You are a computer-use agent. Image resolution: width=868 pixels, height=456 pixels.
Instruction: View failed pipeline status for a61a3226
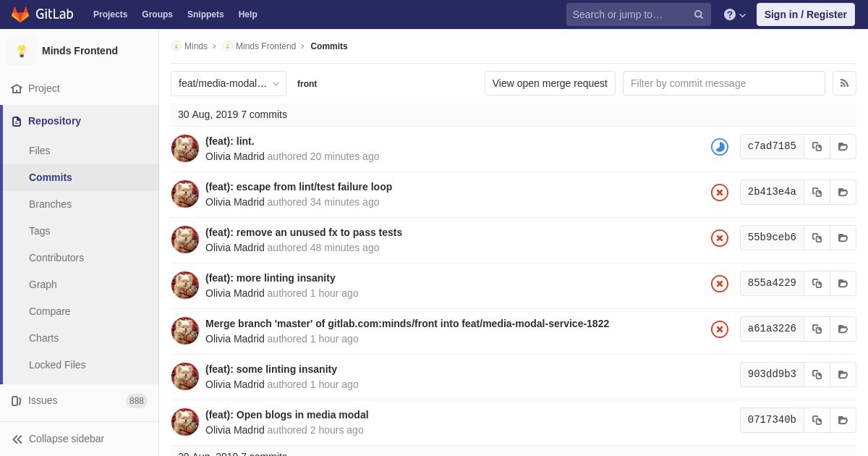[x=720, y=329]
